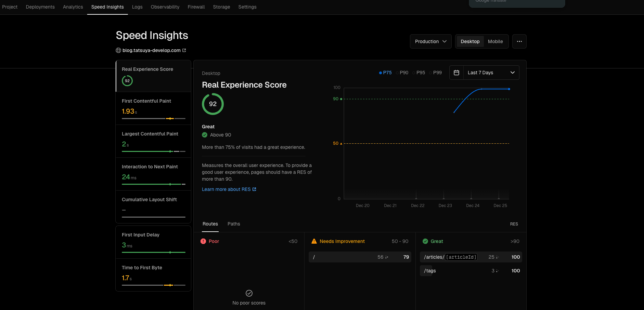
Task: Select the P95 percentile option
Action: coord(419,73)
